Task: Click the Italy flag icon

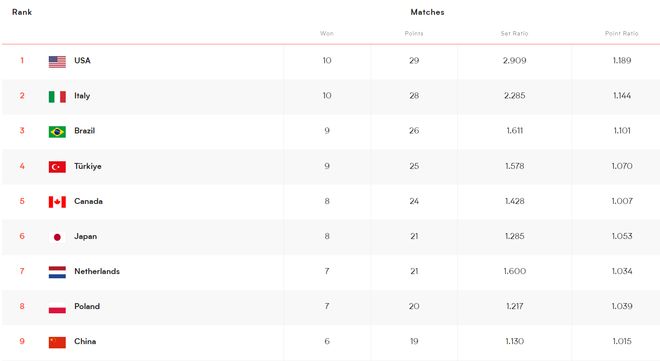Action: (x=57, y=97)
